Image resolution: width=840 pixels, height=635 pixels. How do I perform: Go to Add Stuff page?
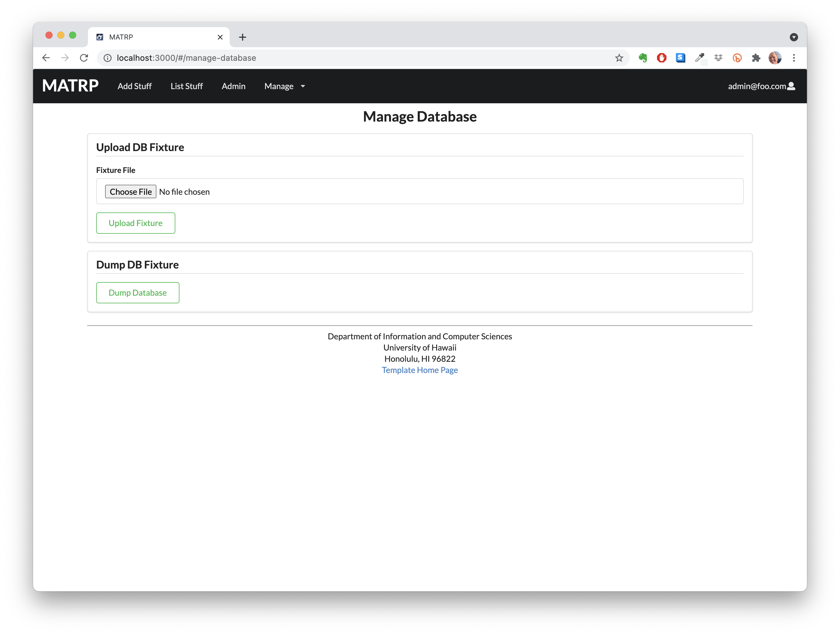(x=134, y=86)
